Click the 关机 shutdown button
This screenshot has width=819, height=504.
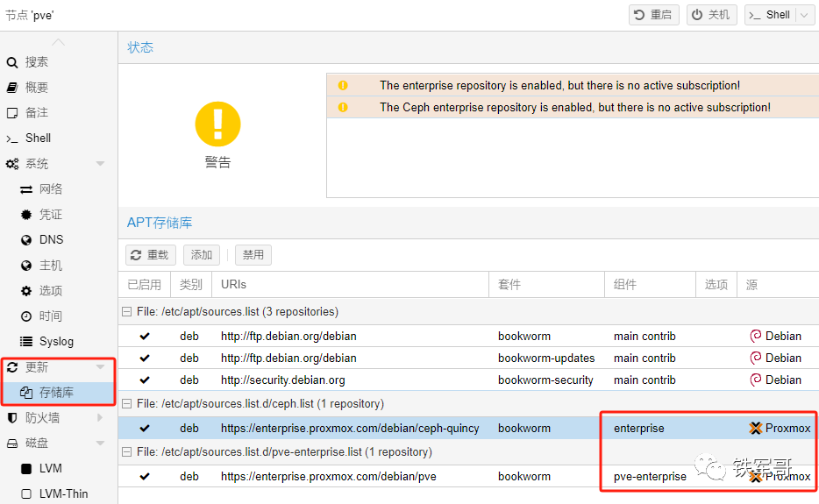(x=711, y=15)
